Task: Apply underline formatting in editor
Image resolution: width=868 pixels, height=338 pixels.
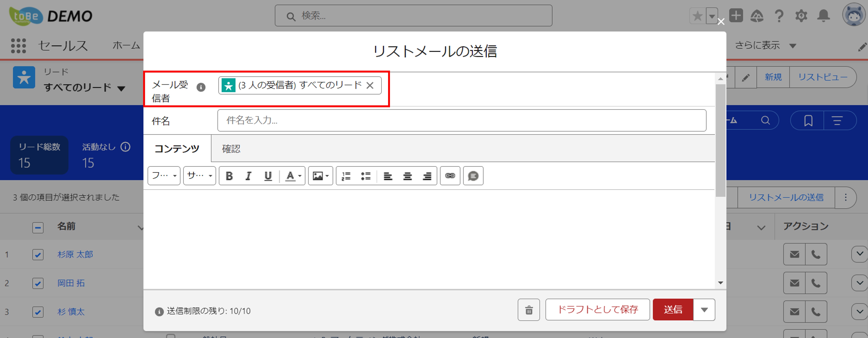Action: (268, 176)
